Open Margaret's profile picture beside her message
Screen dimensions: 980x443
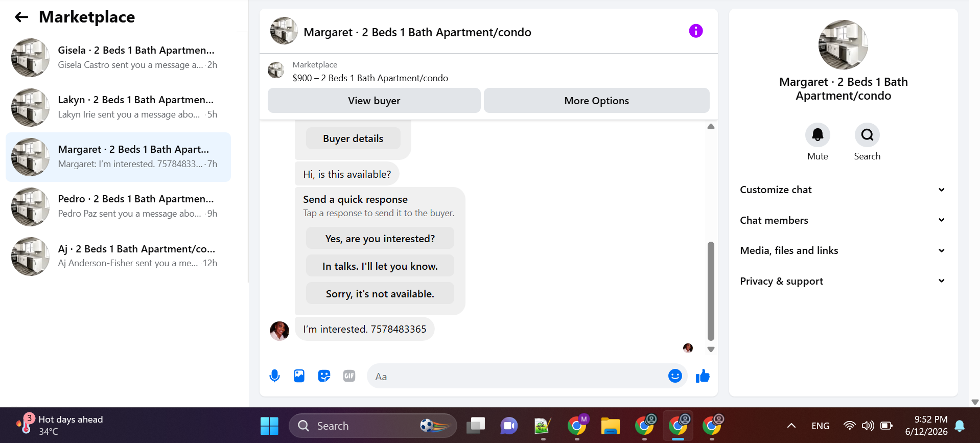pyautogui.click(x=279, y=331)
